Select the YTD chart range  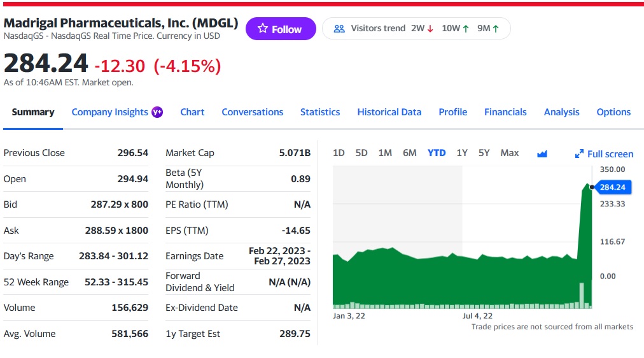click(437, 153)
